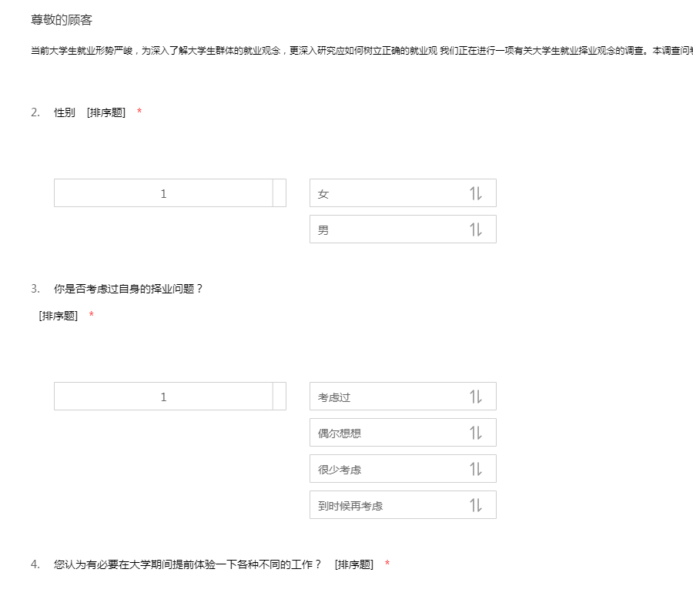
Task: Select the 男 option in the gender question
Action: coord(385,229)
